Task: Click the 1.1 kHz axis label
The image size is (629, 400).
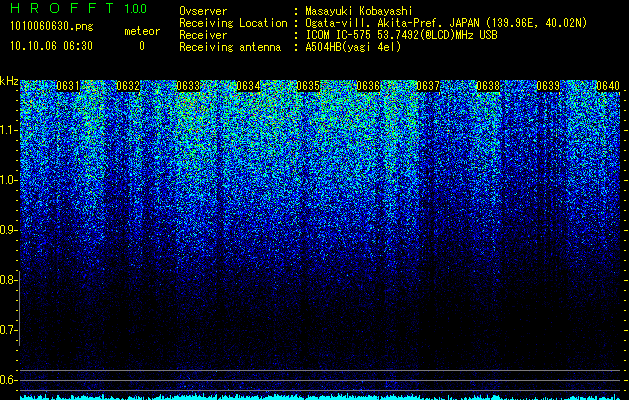Action: 8,130
